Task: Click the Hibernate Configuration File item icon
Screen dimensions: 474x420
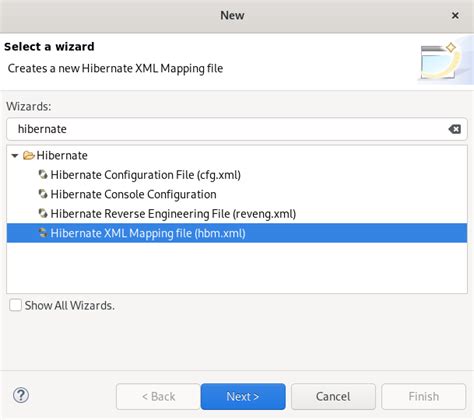Action: (x=43, y=174)
